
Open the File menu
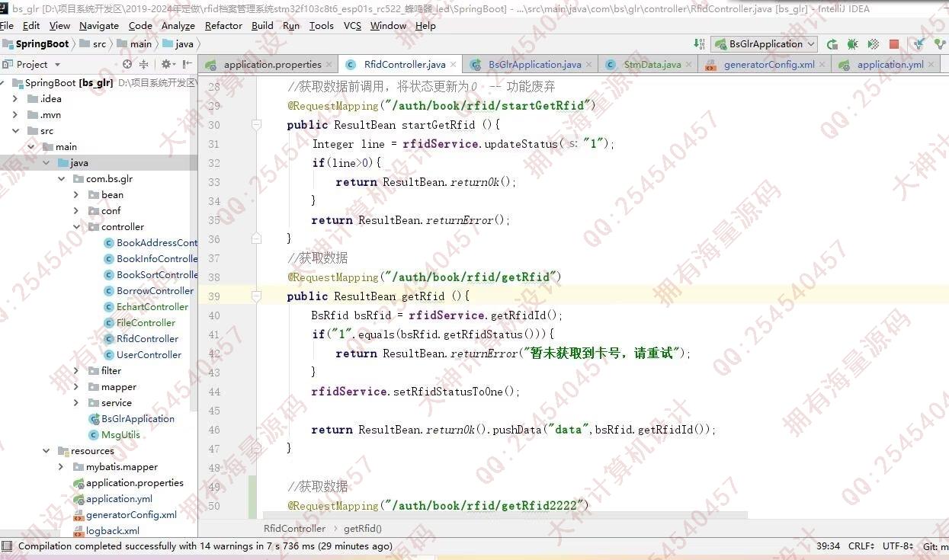click(7, 25)
